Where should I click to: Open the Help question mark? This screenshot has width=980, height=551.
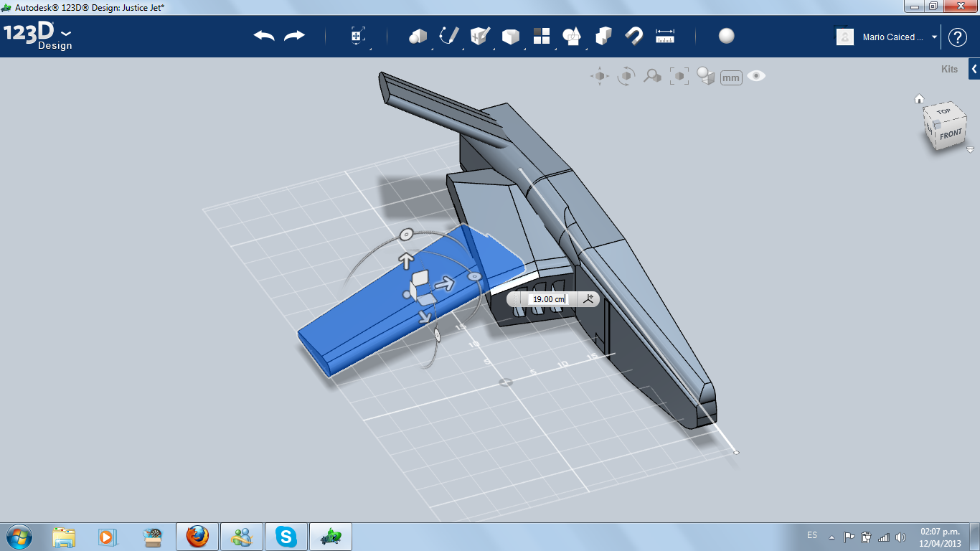tap(958, 37)
